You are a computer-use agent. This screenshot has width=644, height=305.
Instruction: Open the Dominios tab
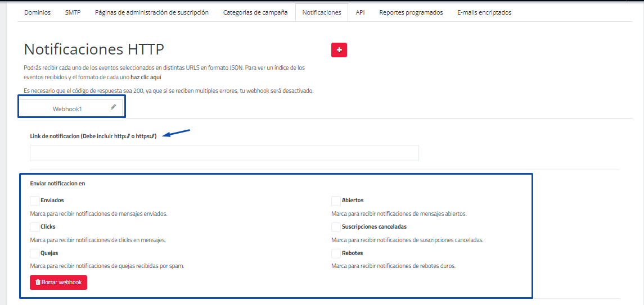(37, 12)
